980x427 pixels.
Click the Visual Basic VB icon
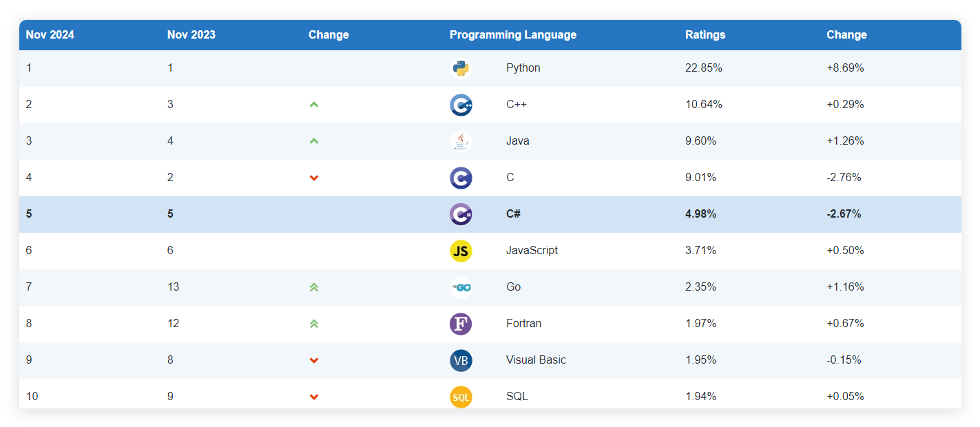click(461, 360)
